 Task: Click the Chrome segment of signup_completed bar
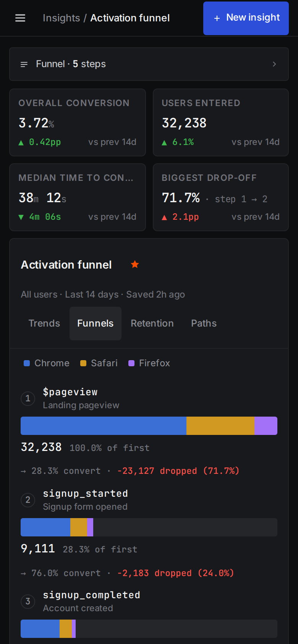click(x=40, y=629)
